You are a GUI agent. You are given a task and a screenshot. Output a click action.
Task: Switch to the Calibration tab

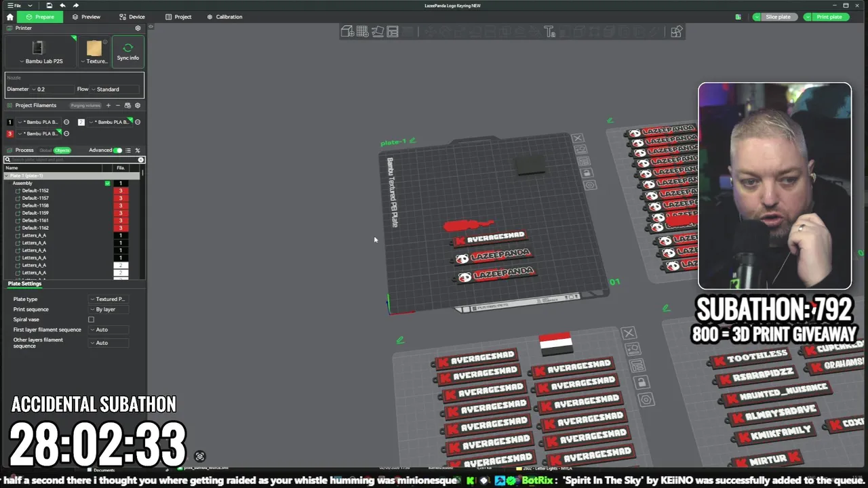click(224, 16)
